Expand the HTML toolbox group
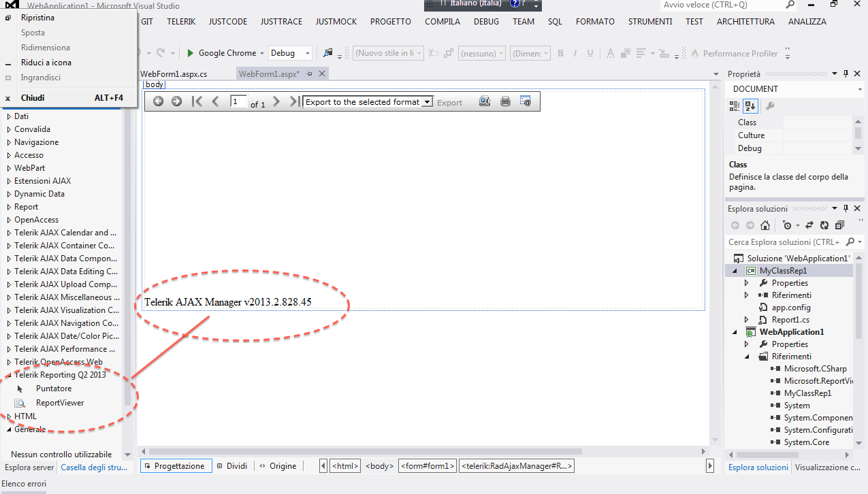 (8, 416)
